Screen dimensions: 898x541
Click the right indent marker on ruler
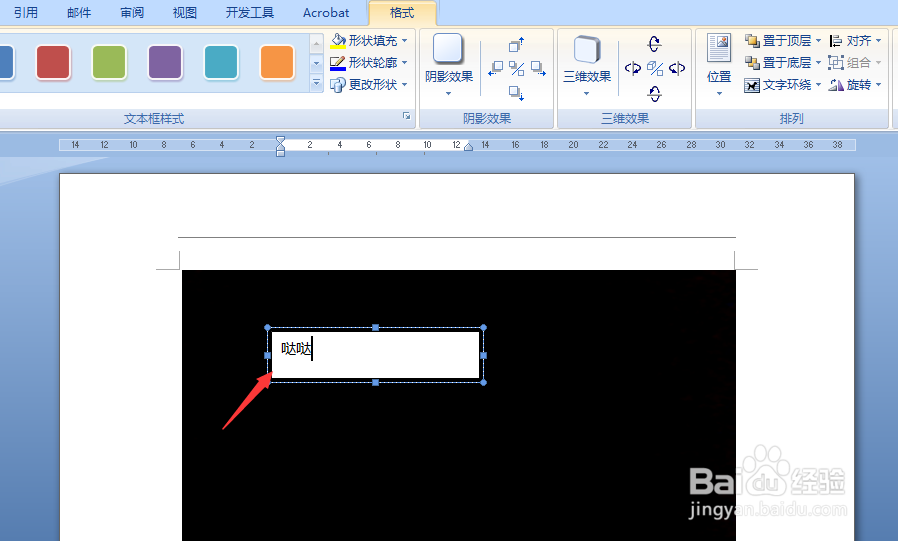[468, 147]
